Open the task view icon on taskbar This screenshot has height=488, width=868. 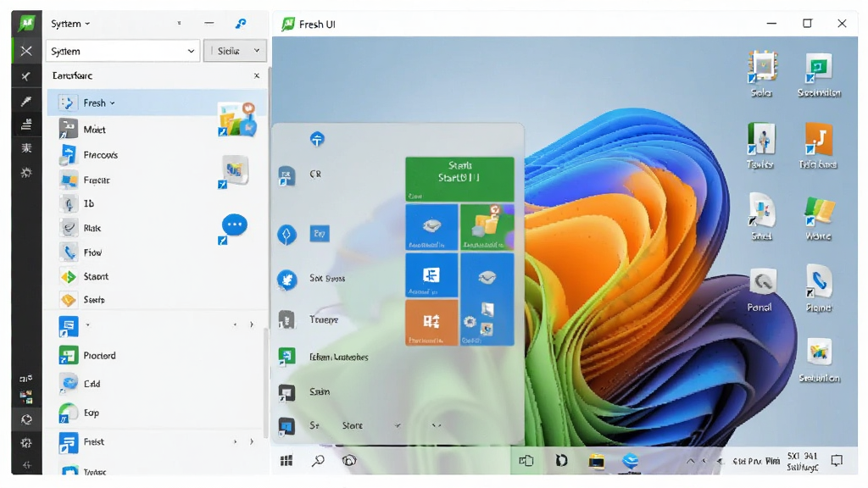[526, 460]
